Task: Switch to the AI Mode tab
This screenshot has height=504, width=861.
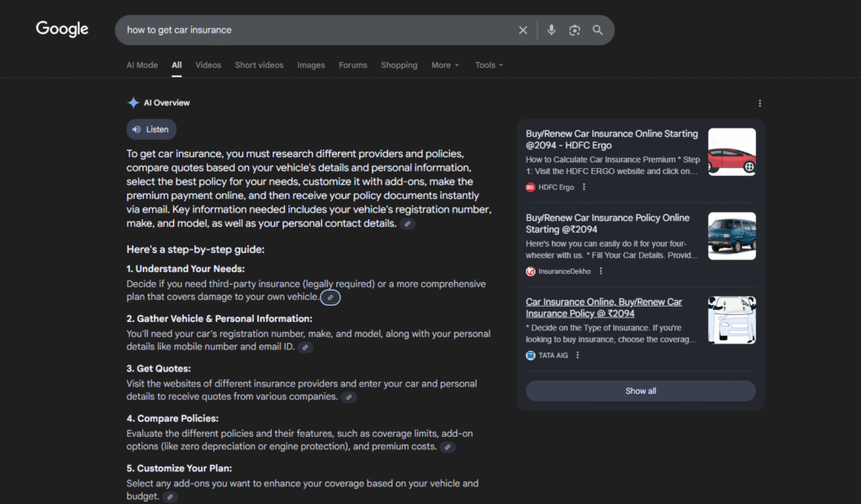Action: [x=142, y=66]
